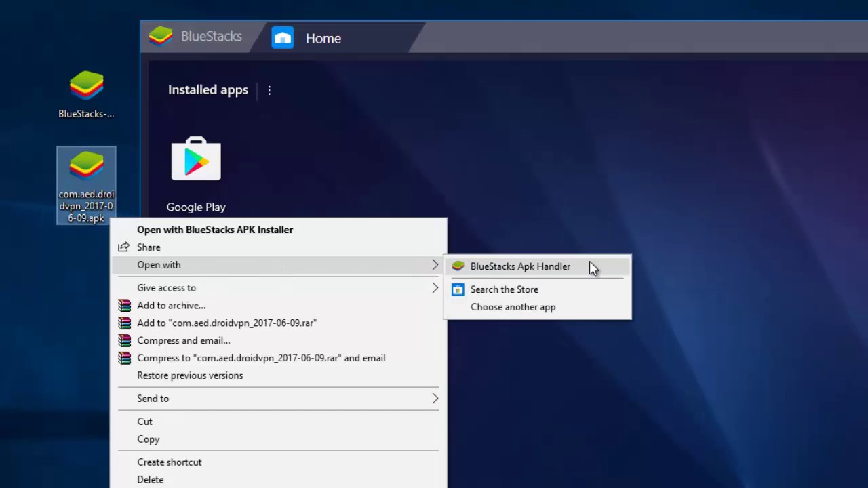Viewport: 868px width, 488px height.
Task: Expand the Open with submenu arrow
Action: point(435,265)
